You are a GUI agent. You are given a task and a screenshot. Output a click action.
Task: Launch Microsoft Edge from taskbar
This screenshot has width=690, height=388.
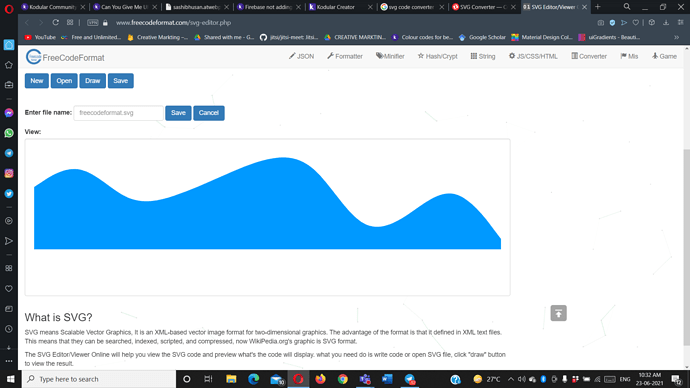253,379
